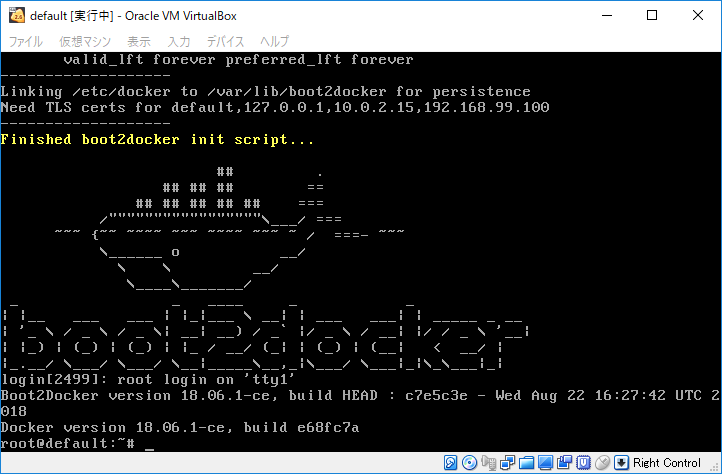Click the optical disc status icon
Image resolution: width=722 pixels, height=474 pixels.
point(469,462)
